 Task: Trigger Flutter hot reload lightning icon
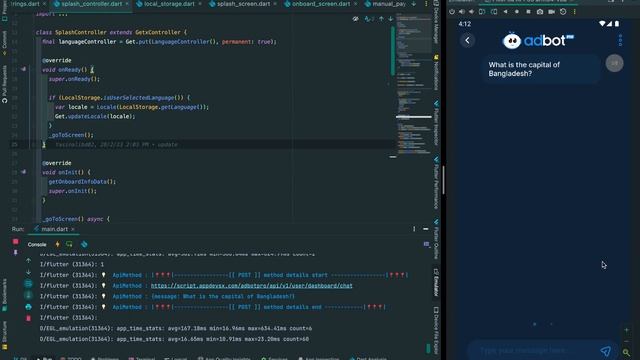pyautogui.click(x=58, y=244)
